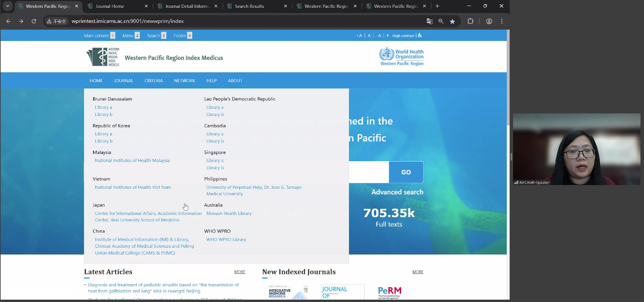Image resolution: width=644 pixels, height=302 pixels.
Task: Open Library a under Brunei Darussalam
Action: [104, 107]
